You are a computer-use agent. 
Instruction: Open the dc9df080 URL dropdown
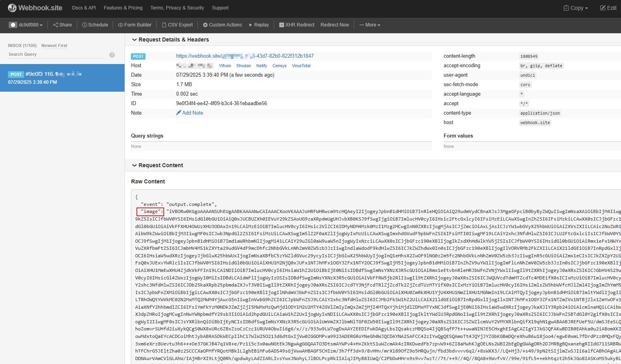click(x=26, y=25)
